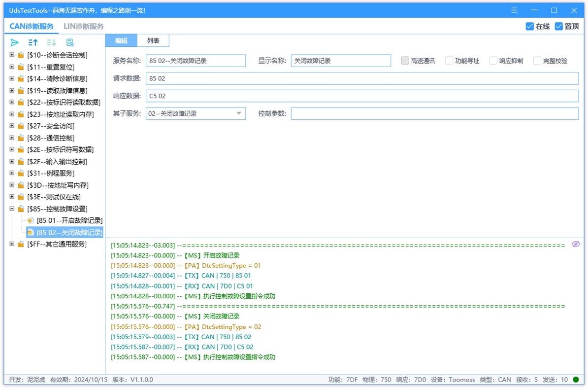Screen dimensions: 588x388
Task: Click log line DtcSettingType = 02
Action: (186, 327)
